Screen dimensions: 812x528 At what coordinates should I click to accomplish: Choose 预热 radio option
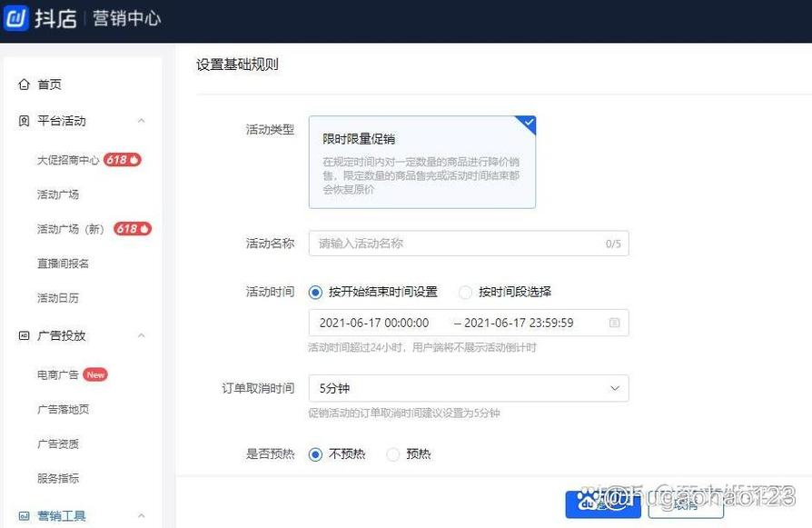(393, 454)
